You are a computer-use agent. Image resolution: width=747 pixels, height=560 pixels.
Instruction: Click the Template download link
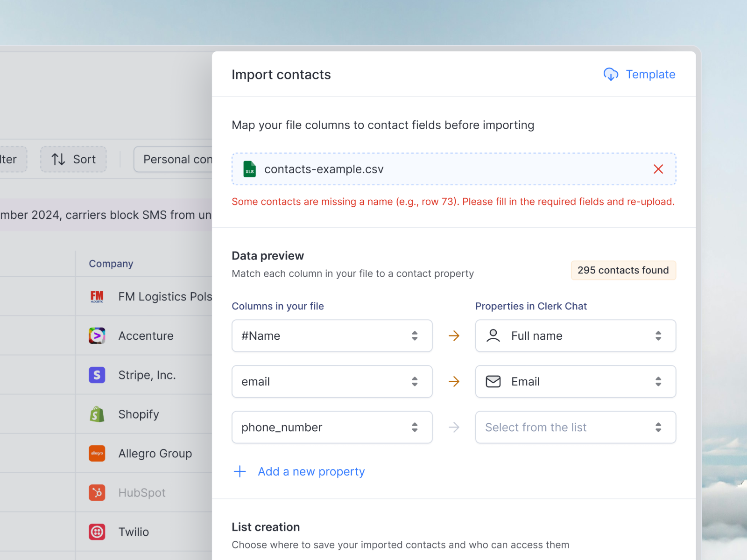pyautogui.click(x=639, y=74)
